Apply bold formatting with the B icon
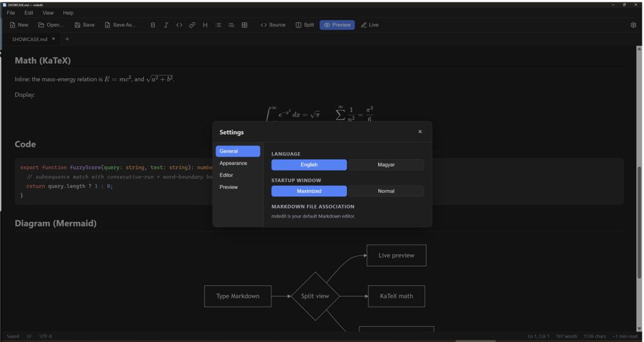 click(x=153, y=25)
